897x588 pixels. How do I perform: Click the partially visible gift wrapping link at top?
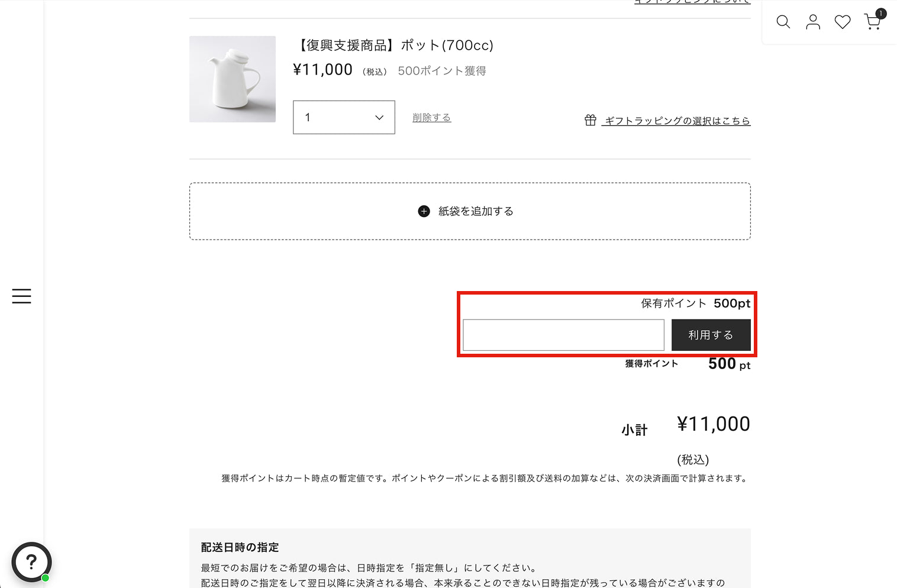pyautogui.click(x=692, y=2)
